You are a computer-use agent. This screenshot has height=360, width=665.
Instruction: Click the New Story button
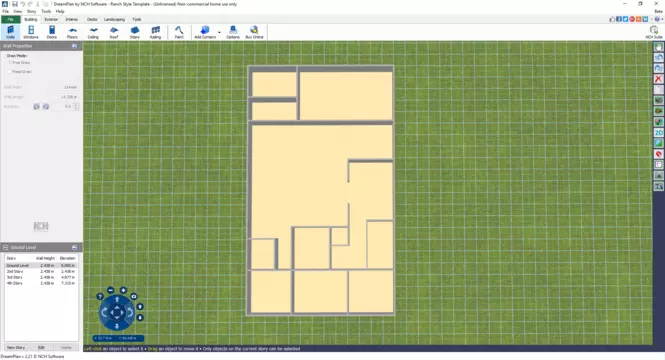coord(16,347)
